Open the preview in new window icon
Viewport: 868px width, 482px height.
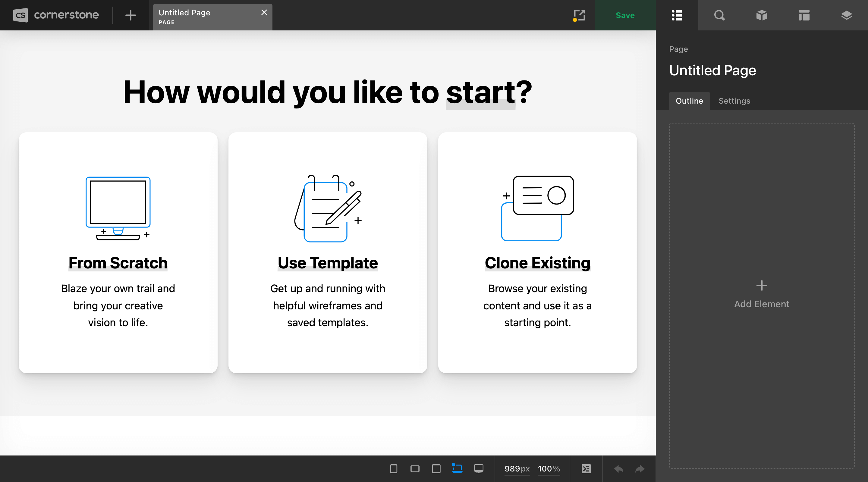pyautogui.click(x=579, y=15)
